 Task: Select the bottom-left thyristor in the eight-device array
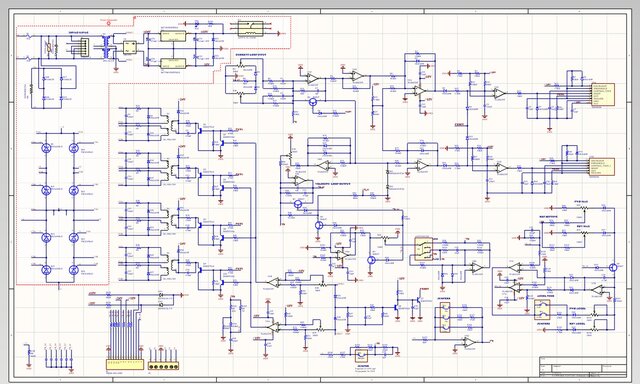46,270
